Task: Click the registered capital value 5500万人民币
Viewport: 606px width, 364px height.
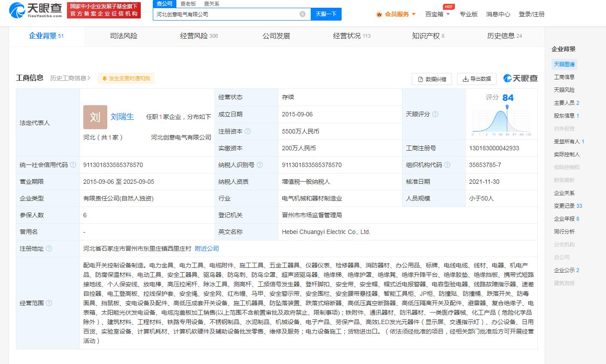Action: coord(300,131)
